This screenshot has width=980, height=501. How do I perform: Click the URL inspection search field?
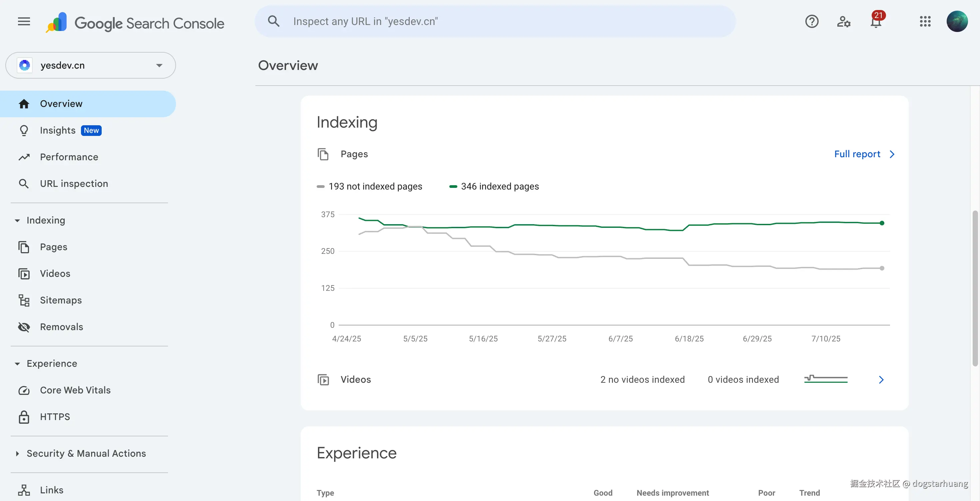click(x=495, y=22)
